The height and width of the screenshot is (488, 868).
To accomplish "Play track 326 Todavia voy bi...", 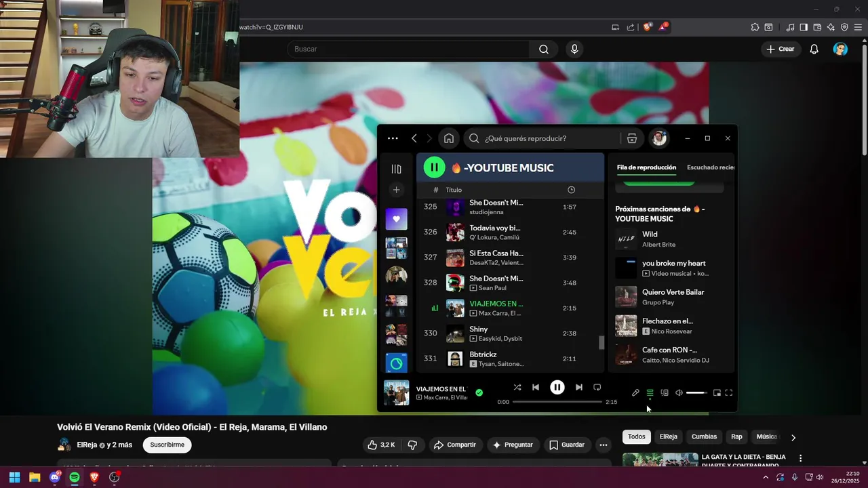I will 510,232.
